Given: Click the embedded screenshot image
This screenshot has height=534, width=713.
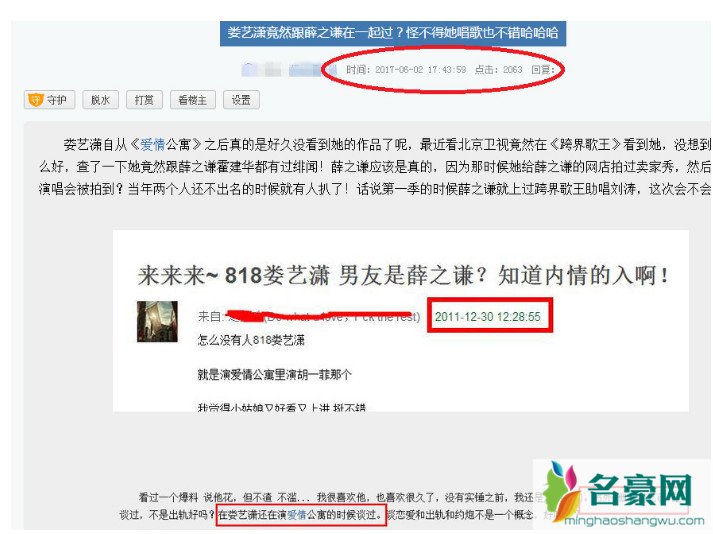Looking at the screenshot, I should pos(401,321).
